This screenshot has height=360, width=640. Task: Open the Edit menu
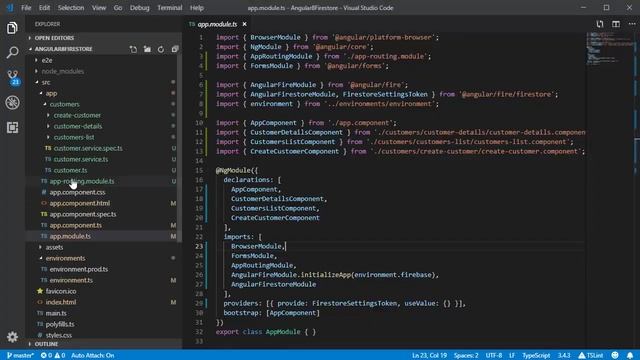(x=44, y=8)
